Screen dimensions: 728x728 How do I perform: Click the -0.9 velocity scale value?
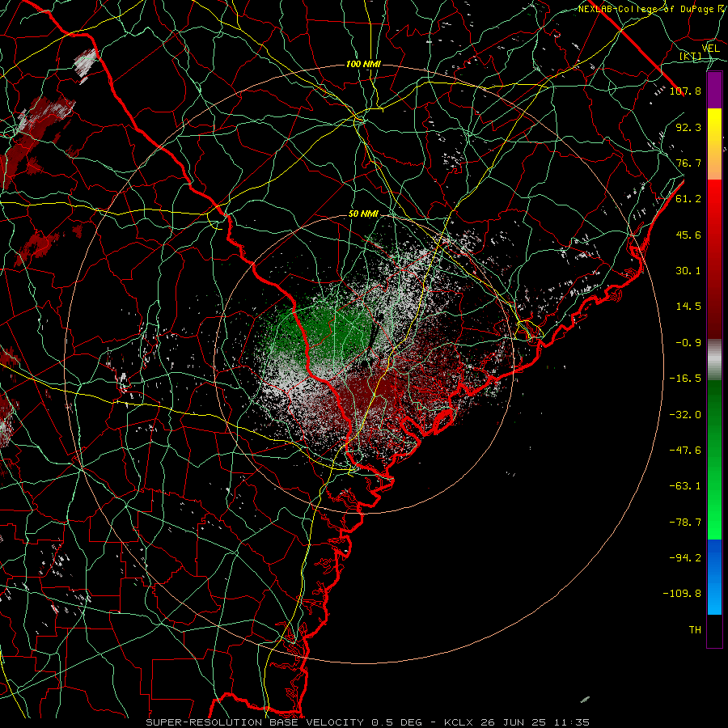click(x=688, y=343)
